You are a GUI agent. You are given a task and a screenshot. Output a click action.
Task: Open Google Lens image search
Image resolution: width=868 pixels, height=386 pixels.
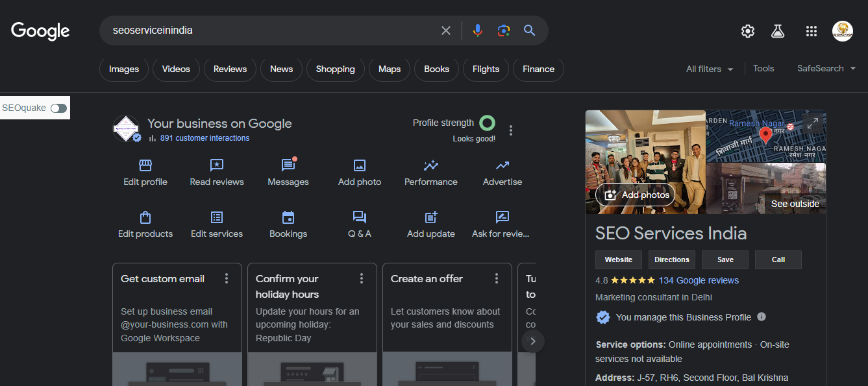click(x=504, y=30)
